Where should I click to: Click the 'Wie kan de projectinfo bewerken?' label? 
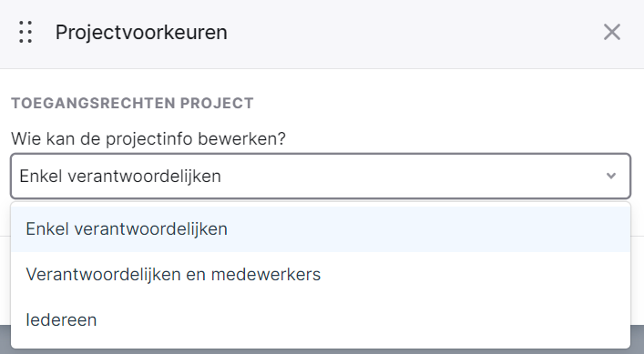[148, 138]
